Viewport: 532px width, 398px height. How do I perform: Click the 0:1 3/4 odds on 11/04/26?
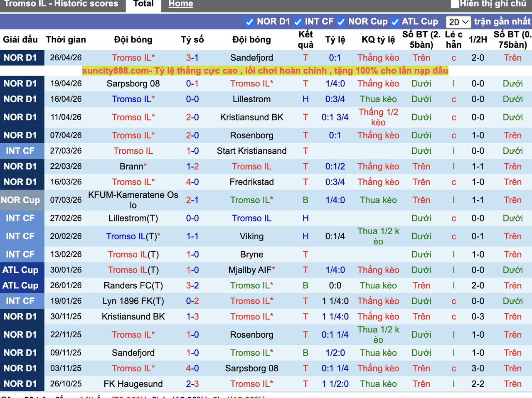click(335, 117)
